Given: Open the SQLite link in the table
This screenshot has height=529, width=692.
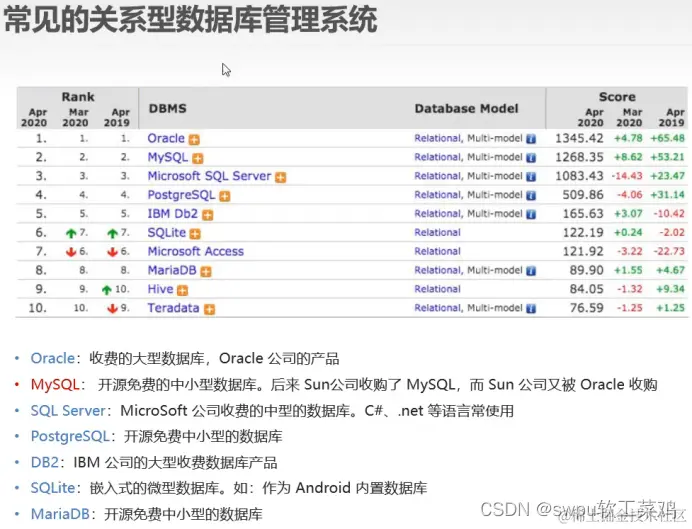Looking at the screenshot, I should [166, 233].
